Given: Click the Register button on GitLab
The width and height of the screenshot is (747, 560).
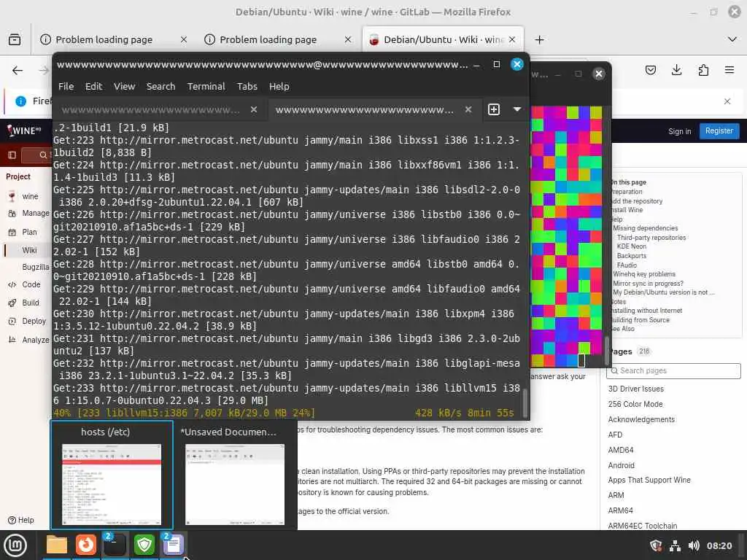Looking at the screenshot, I should pos(719,131).
